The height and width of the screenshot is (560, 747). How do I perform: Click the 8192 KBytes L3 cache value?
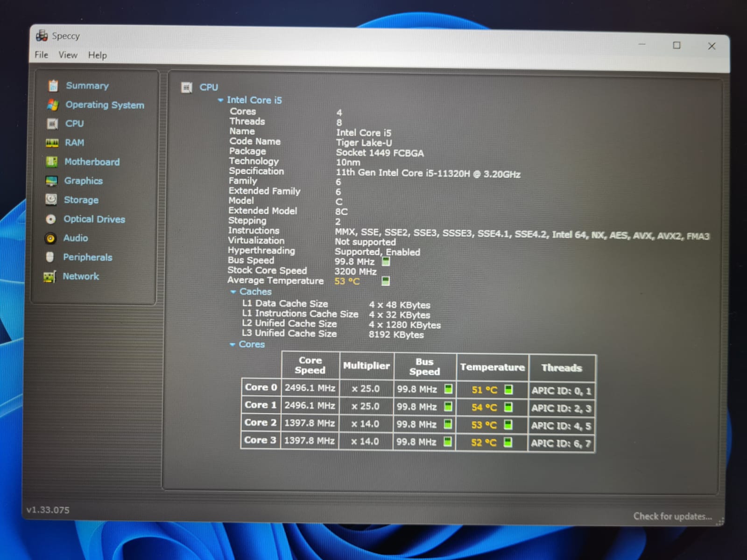396,335
